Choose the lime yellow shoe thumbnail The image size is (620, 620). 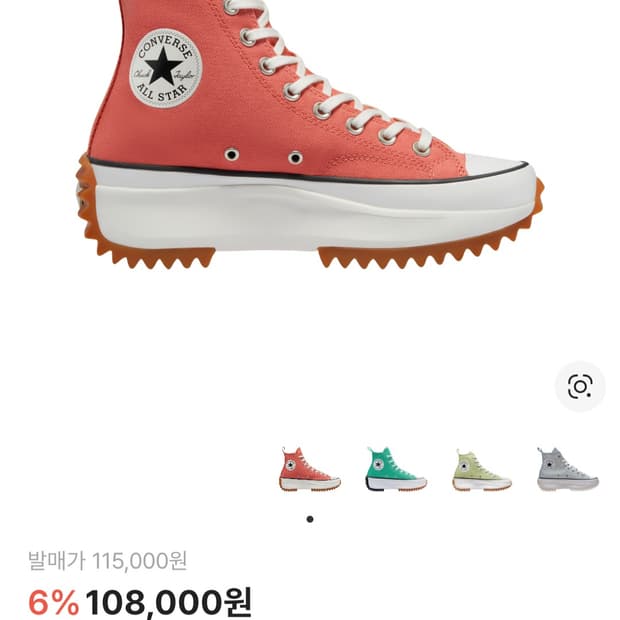482,470
